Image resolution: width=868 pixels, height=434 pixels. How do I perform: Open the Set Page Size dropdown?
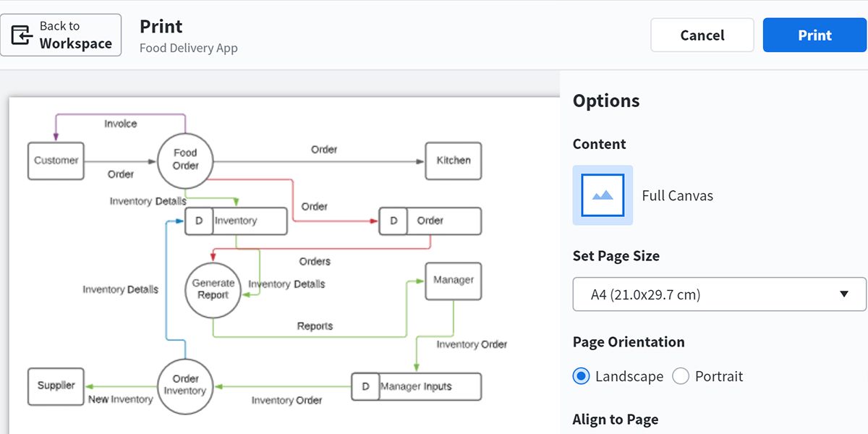click(x=718, y=294)
